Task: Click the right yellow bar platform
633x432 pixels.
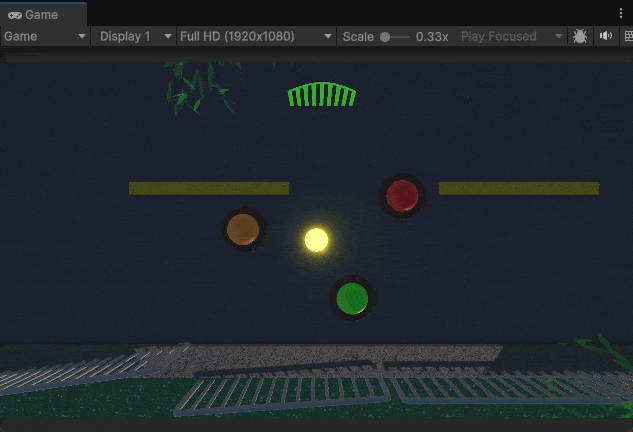Action: tap(519, 188)
